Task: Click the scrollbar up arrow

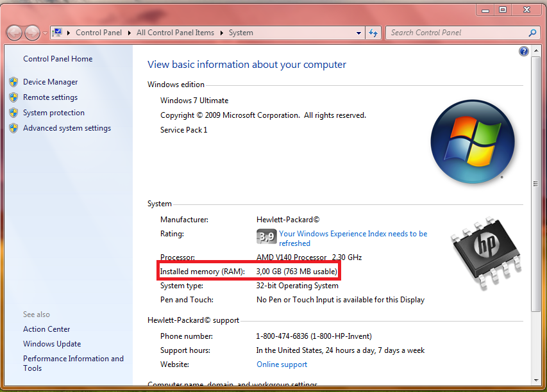Action: pyautogui.click(x=536, y=51)
